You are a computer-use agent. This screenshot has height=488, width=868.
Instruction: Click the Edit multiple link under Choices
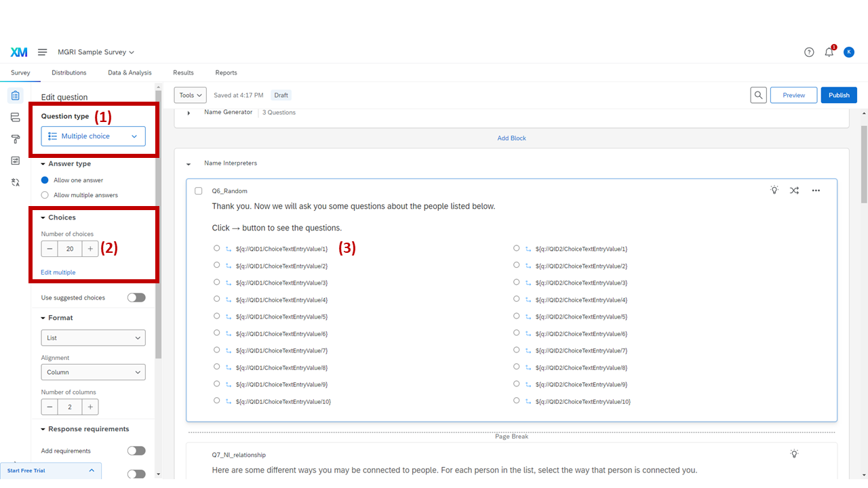click(58, 272)
